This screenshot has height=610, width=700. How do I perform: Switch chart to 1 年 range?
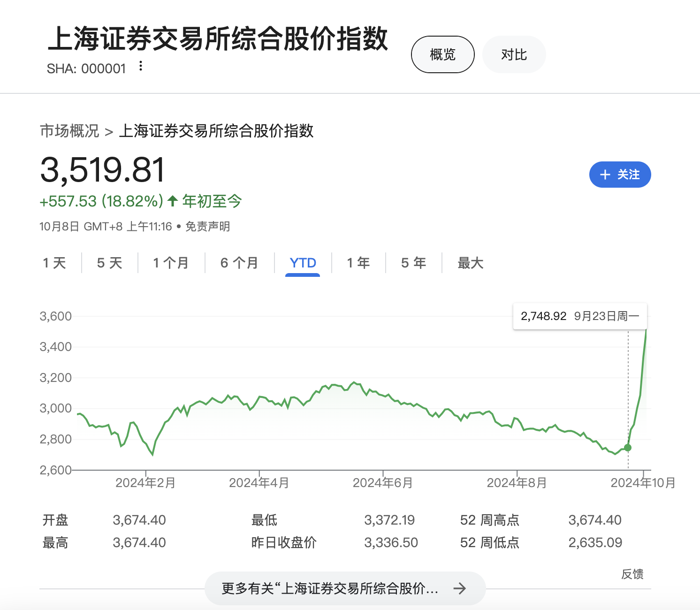tap(358, 263)
